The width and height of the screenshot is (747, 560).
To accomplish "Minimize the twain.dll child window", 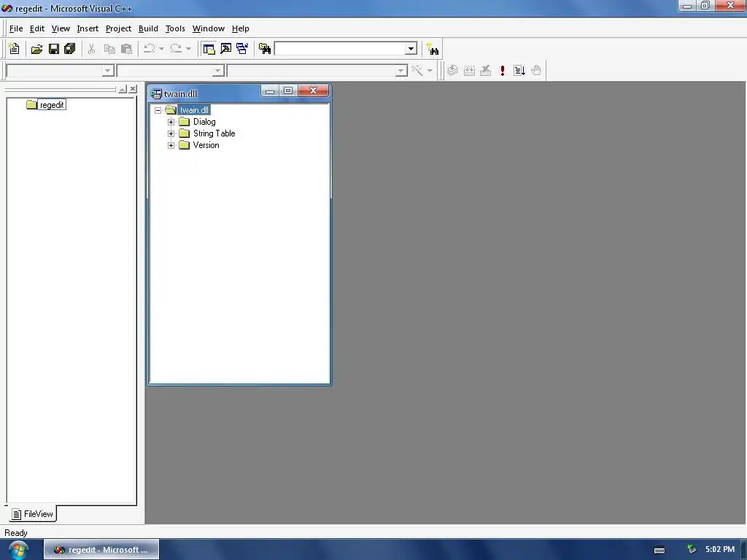I will tap(270, 90).
